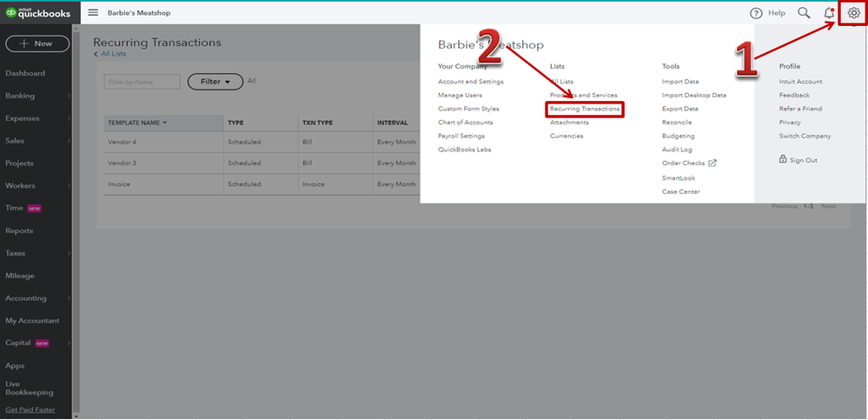Open Privacy under Profile

pos(790,123)
